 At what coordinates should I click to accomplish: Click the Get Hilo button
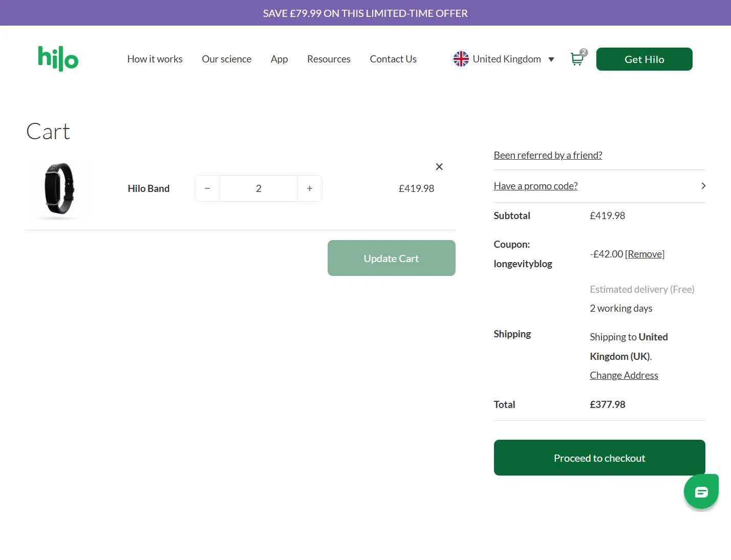click(644, 59)
